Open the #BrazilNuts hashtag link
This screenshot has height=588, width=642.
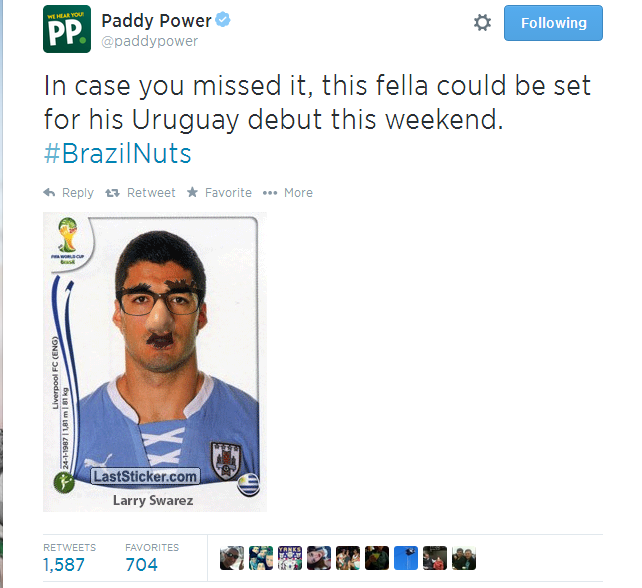(x=118, y=154)
